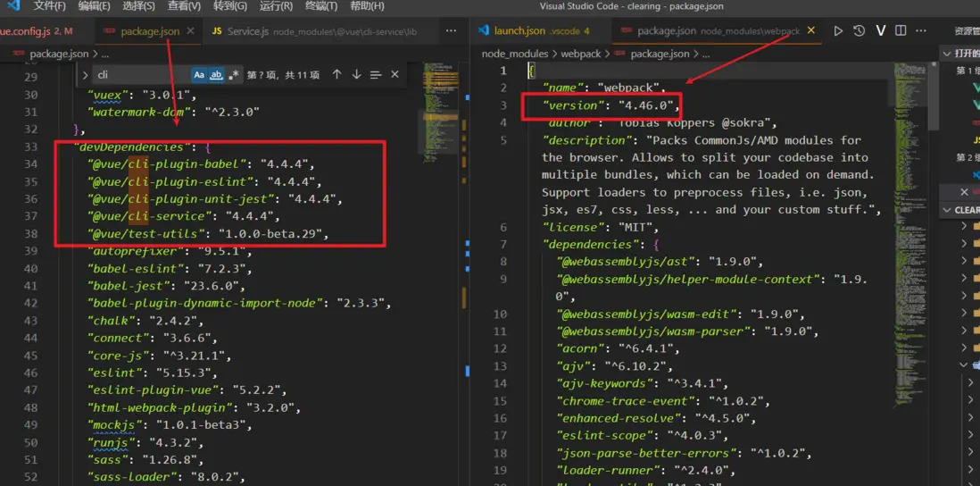Close the find widget
This screenshot has width=980, height=486.
point(395,75)
